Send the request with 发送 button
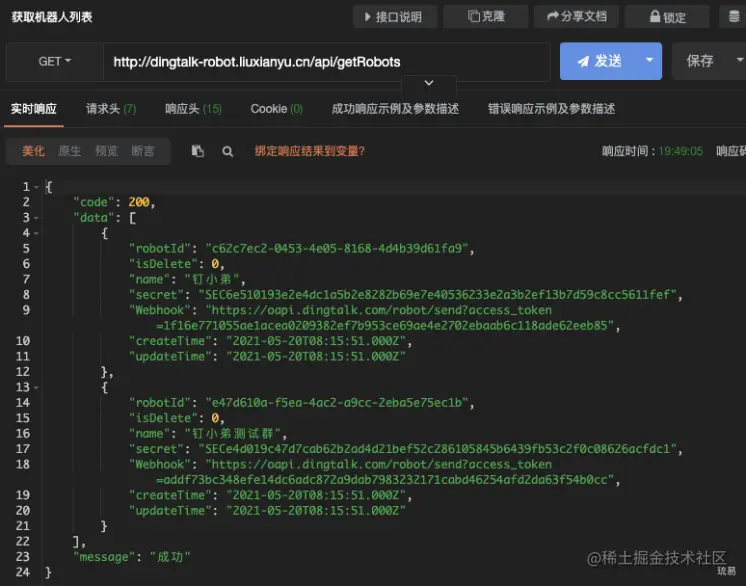 click(599, 61)
